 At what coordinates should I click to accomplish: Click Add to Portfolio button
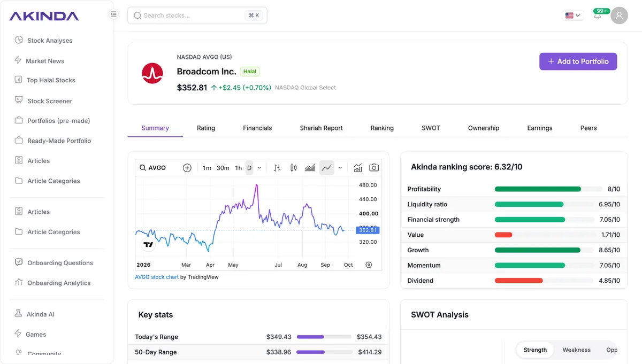[x=578, y=61]
